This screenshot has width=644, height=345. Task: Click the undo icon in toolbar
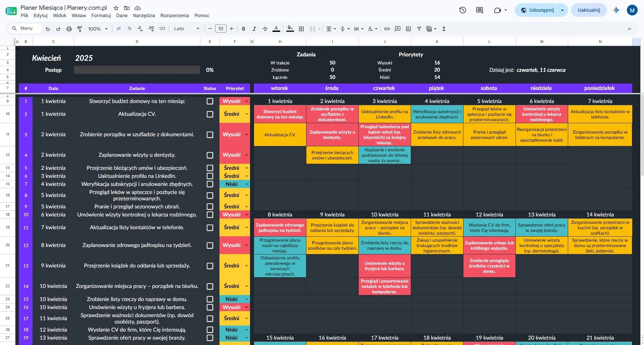(48, 29)
